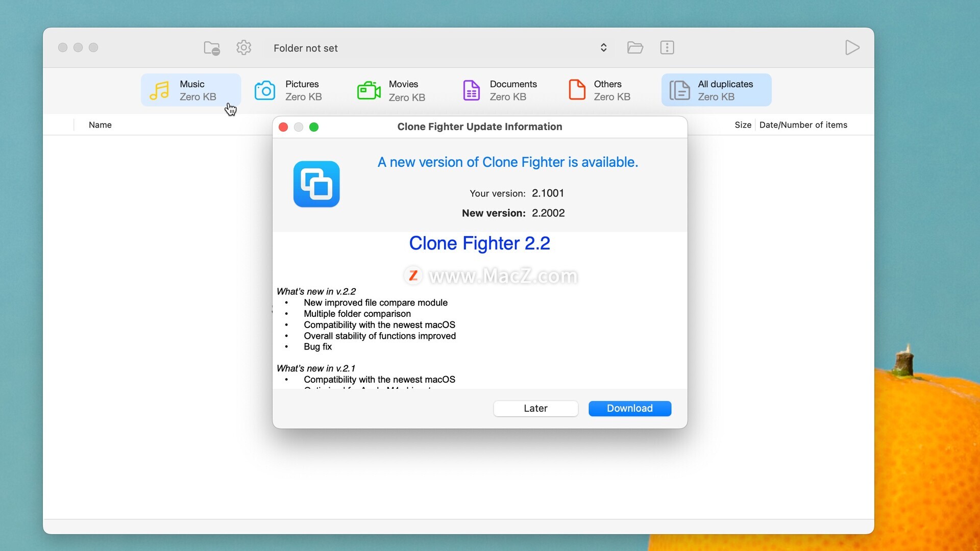Zoom the update dialog with green button
This screenshot has height=551, width=980.
click(314, 127)
